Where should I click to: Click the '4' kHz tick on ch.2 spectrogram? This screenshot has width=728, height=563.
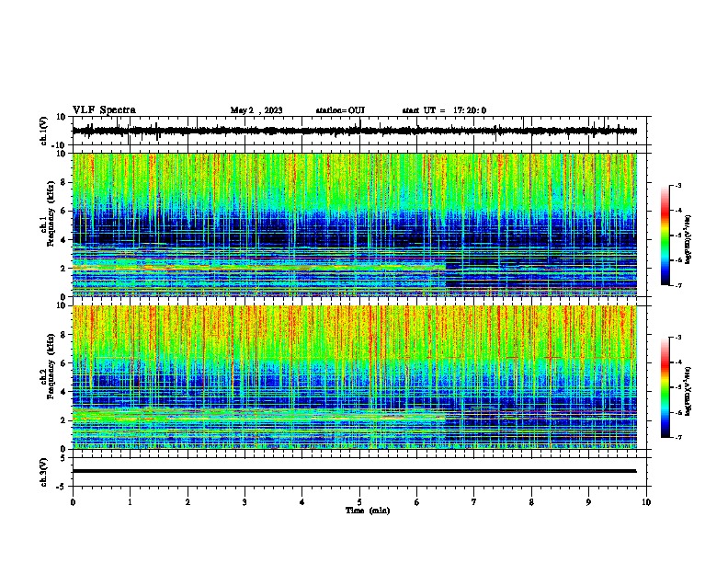pos(63,393)
